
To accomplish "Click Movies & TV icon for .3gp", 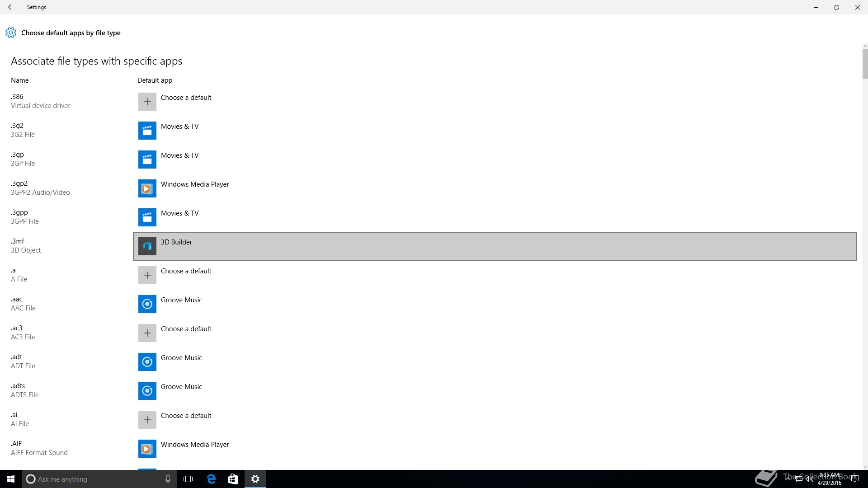I will point(147,160).
